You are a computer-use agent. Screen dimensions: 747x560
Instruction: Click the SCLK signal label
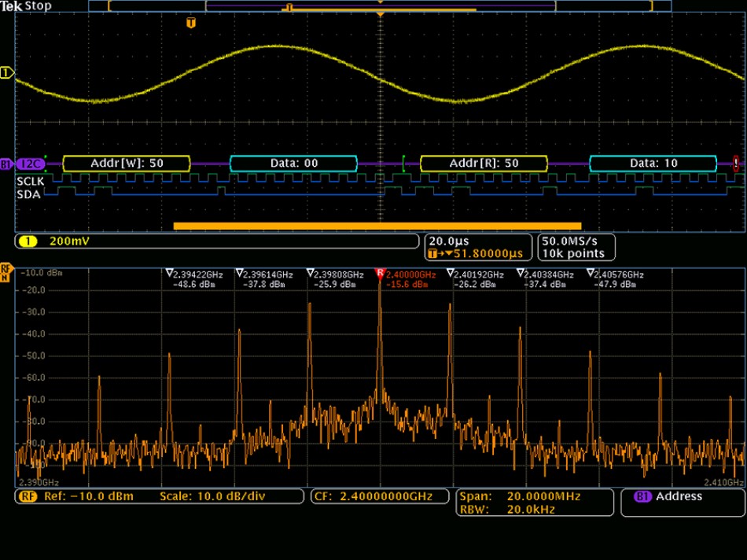[30, 181]
